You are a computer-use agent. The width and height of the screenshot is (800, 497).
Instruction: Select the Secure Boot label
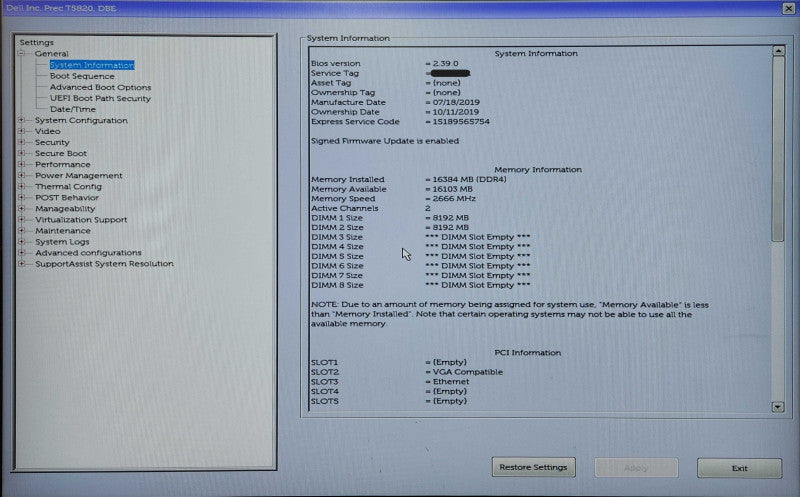61,153
